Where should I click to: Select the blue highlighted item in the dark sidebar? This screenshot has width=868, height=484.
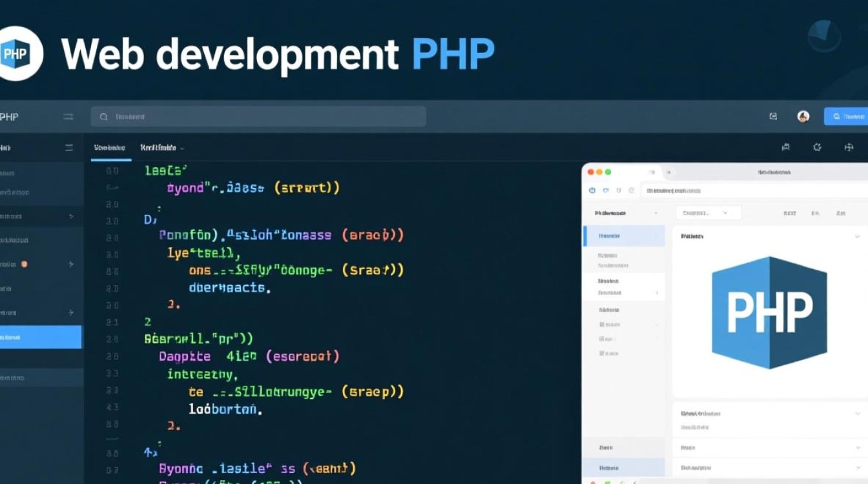click(40, 337)
